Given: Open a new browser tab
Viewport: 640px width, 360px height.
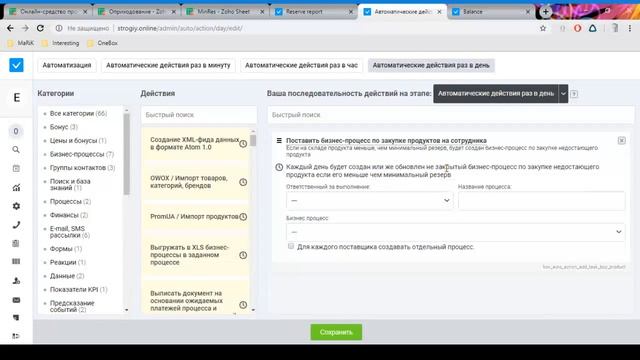Looking at the screenshot, I should [x=546, y=12].
